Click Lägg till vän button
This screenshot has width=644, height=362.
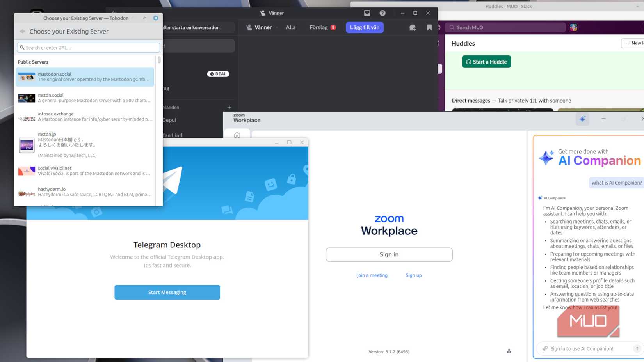(x=365, y=27)
